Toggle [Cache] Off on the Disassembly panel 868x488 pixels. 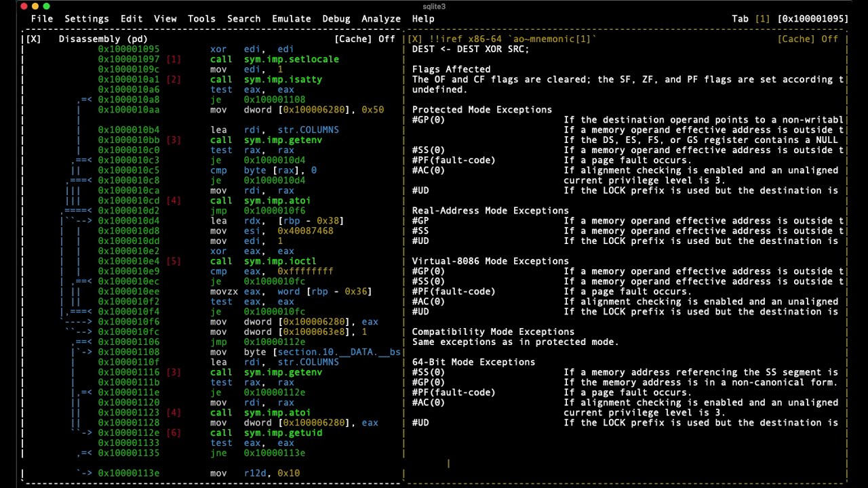(x=365, y=39)
